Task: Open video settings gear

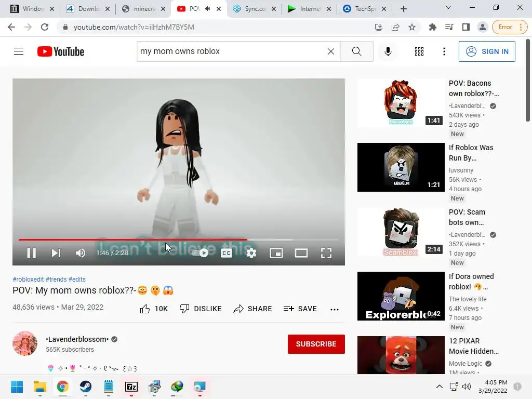Action: tap(251, 253)
